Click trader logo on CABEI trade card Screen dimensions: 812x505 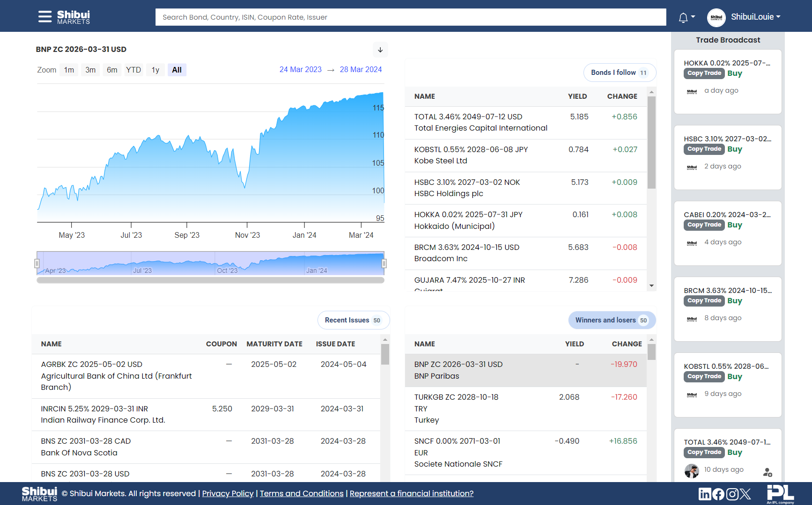(x=692, y=243)
